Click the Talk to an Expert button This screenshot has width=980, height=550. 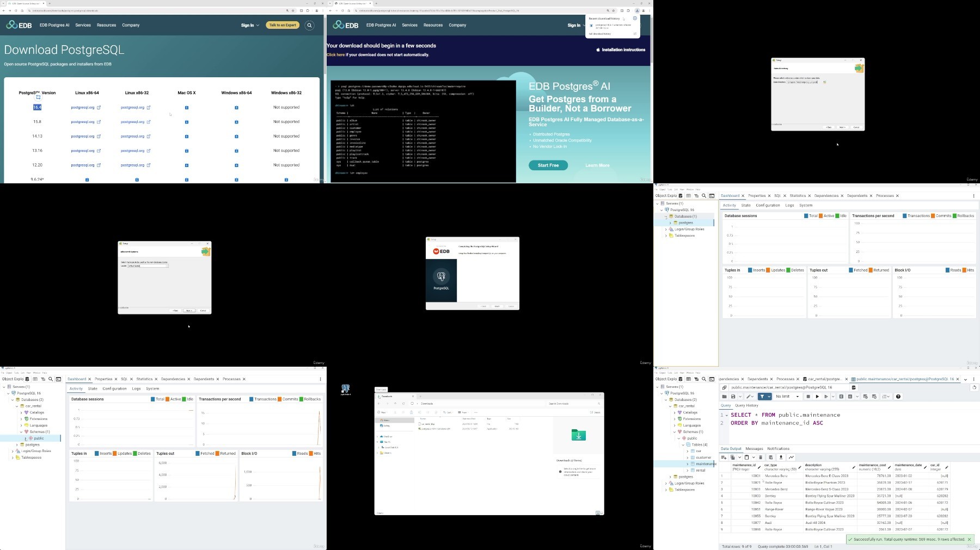283,25
